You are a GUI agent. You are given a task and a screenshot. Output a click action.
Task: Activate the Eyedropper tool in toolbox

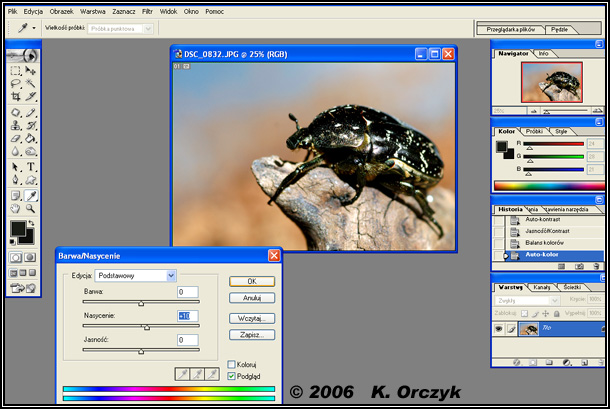point(31,195)
